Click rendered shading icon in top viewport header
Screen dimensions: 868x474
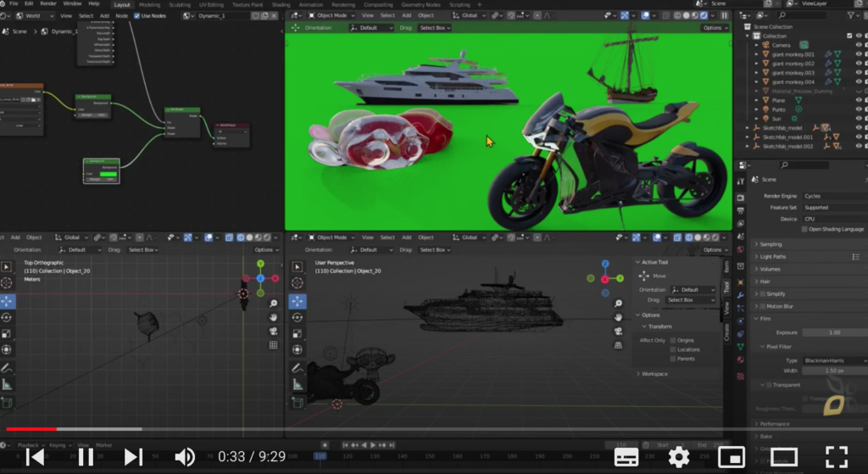point(704,15)
